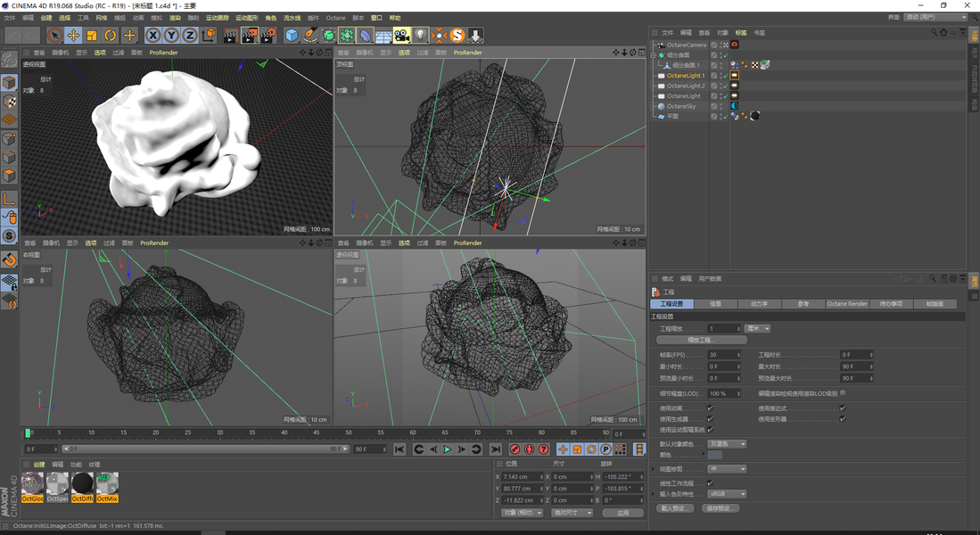Play animation forward
980x535 pixels.
pos(447,449)
